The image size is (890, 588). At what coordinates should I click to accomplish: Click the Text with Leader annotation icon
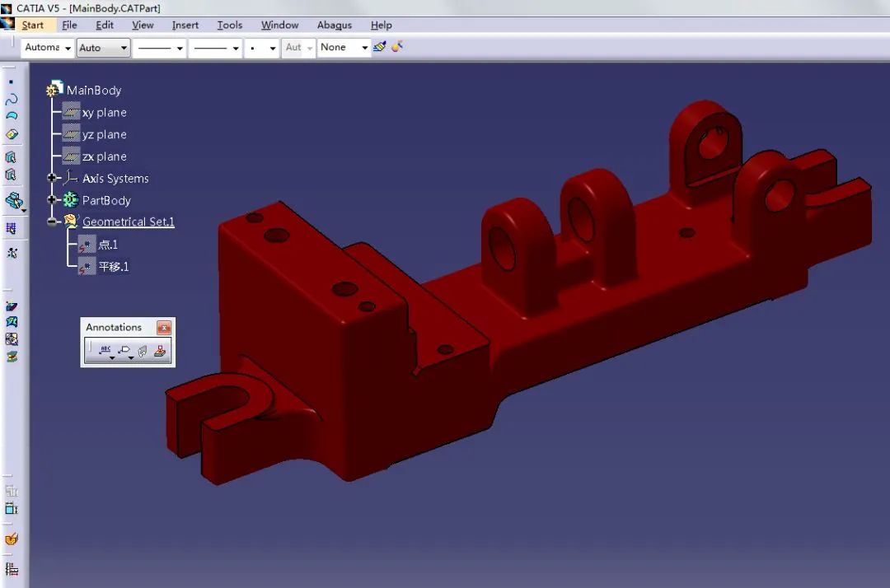pos(105,350)
